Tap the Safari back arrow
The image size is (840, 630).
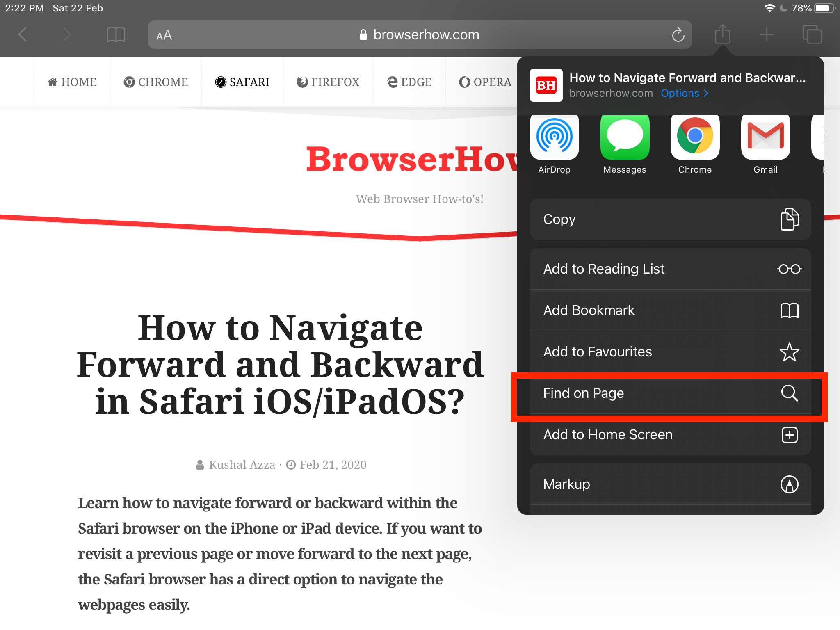[x=23, y=34]
